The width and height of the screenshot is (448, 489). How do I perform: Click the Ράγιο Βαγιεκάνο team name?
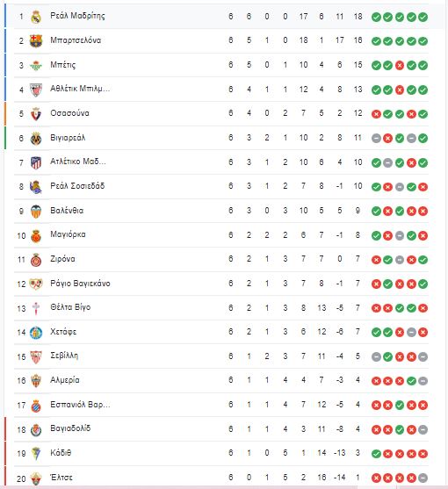click(80, 284)
